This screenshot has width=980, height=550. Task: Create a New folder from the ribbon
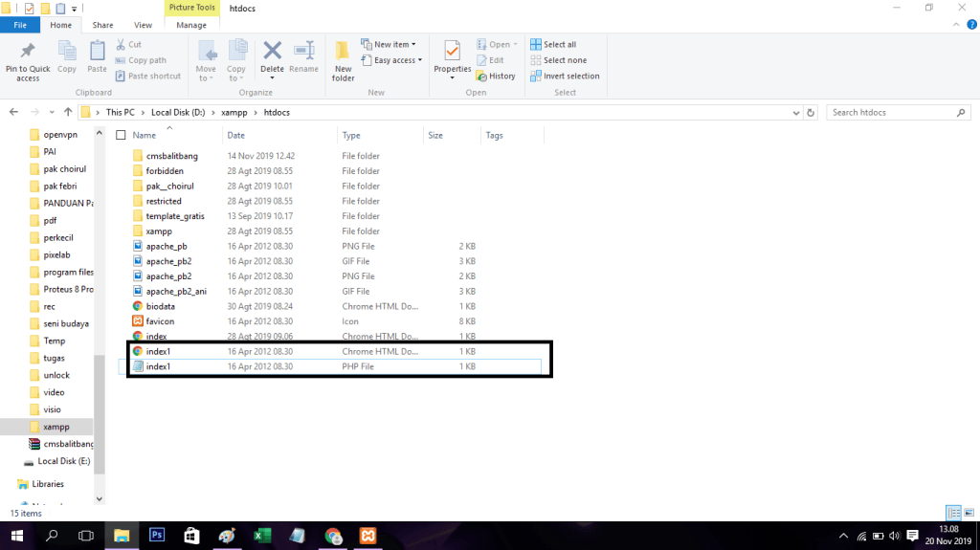coord(343,59)
